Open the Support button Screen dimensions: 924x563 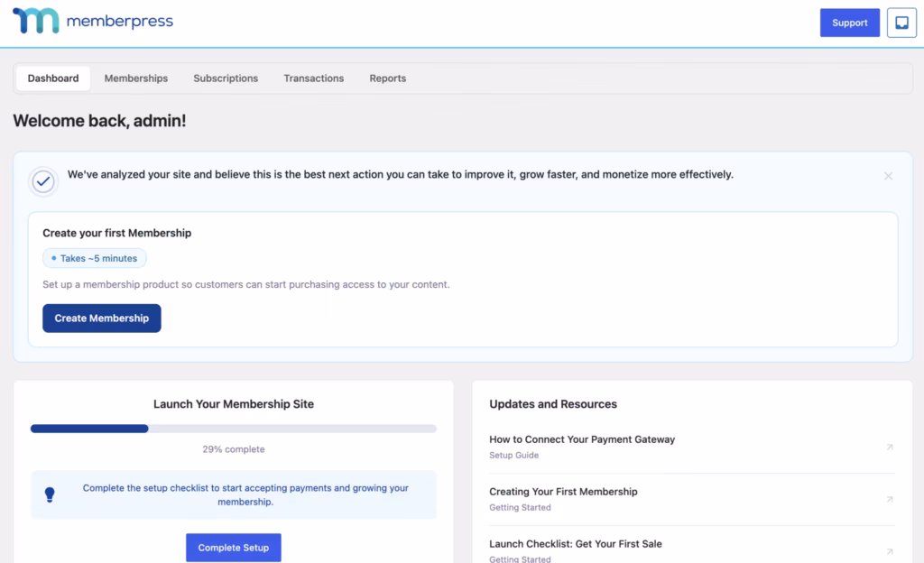(x=850, y=23)
